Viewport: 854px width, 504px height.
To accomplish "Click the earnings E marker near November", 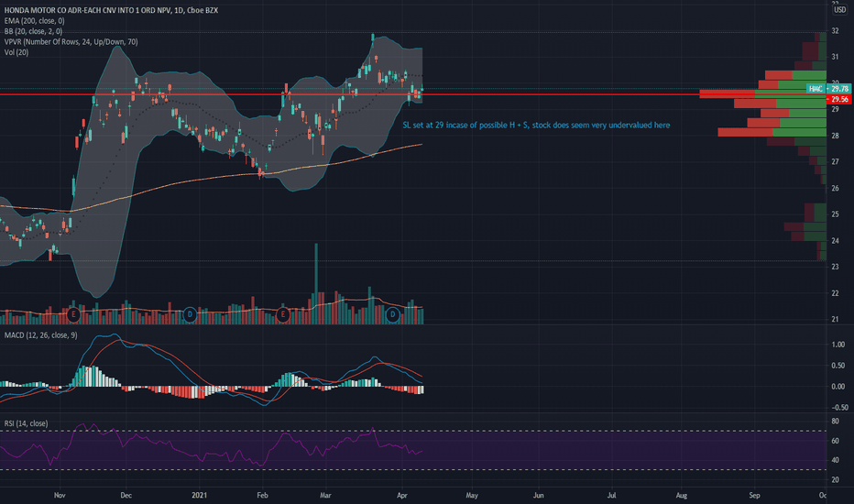I will (x=73, y=314).
